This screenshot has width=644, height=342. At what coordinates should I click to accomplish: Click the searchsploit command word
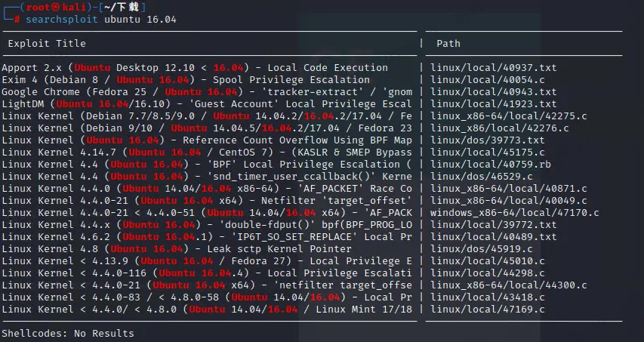tap(62, 20)
